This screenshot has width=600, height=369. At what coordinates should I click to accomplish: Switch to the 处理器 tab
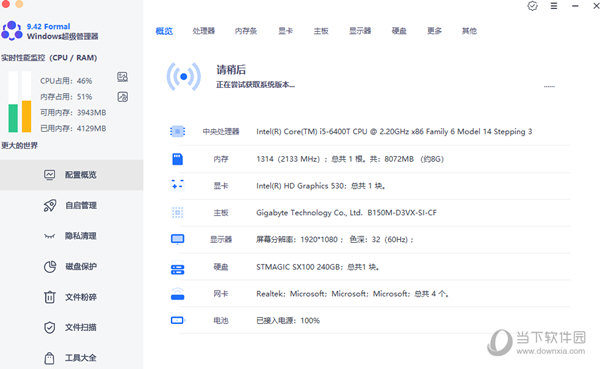click(204, 31)
